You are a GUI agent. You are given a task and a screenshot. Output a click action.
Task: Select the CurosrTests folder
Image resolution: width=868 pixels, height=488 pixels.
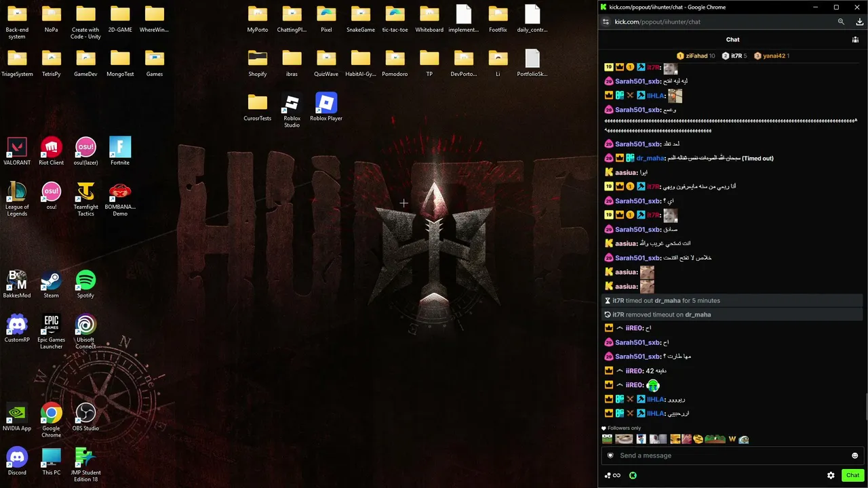258,107
